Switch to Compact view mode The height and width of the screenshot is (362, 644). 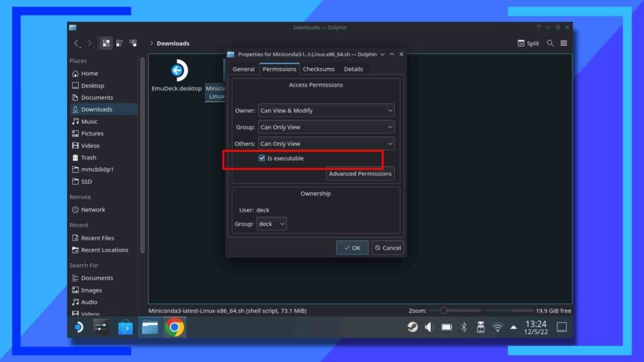119,43
